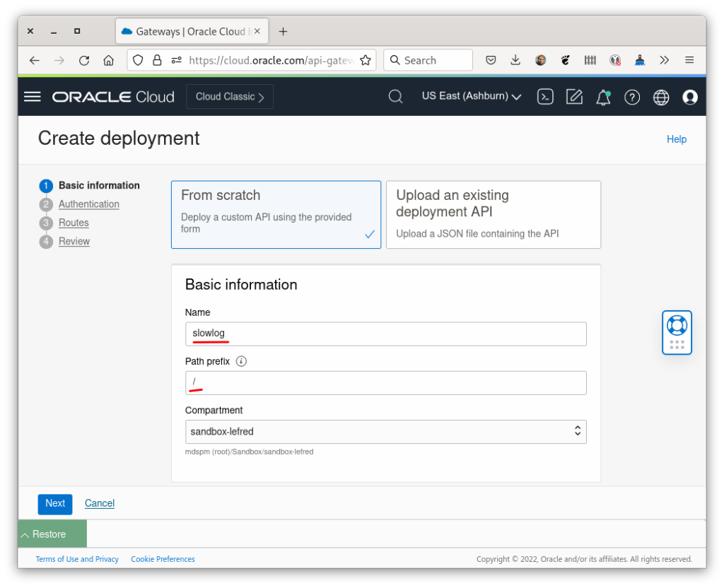Click the Path prefix info icon
The width and height of the screenshot is (724, 588).
click(x=240, y=361)
